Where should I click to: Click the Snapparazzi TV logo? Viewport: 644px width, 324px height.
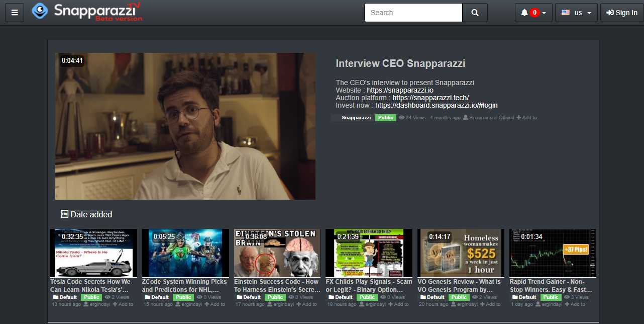[86, 12]
